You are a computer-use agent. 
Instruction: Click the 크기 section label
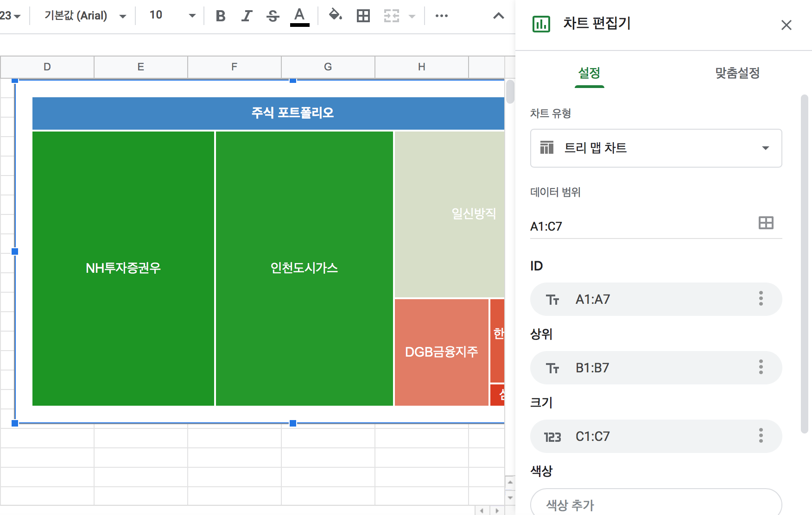point(541,402)
